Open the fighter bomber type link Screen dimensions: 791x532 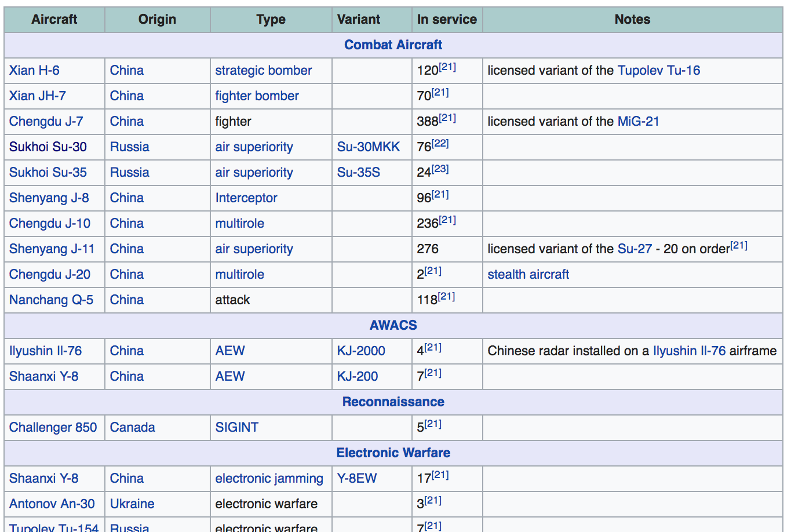(x=257, y=96)
